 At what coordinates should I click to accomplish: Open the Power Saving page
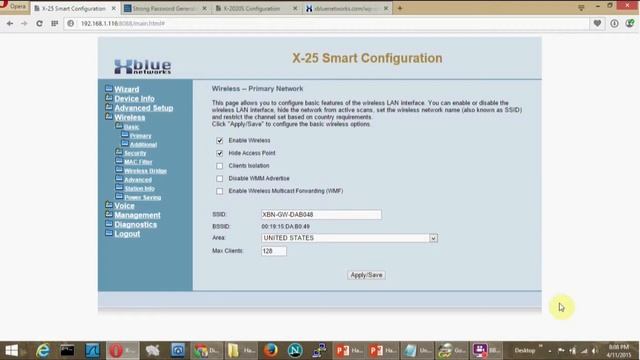click(142, 198)
